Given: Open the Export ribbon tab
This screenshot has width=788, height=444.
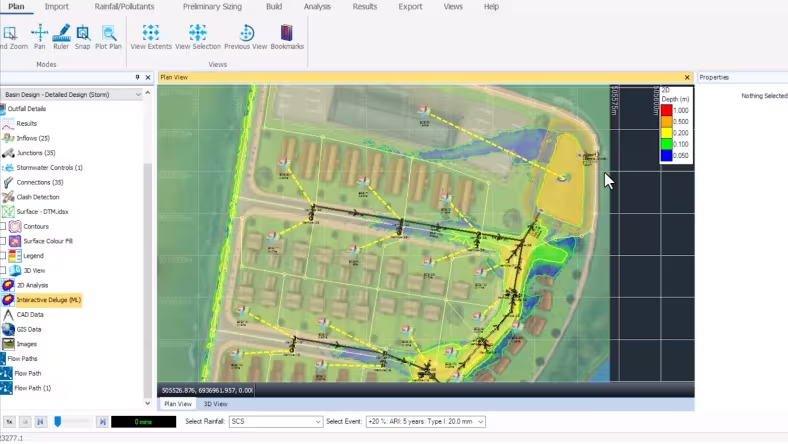Looking at the screenshot, I should point(410,7).
